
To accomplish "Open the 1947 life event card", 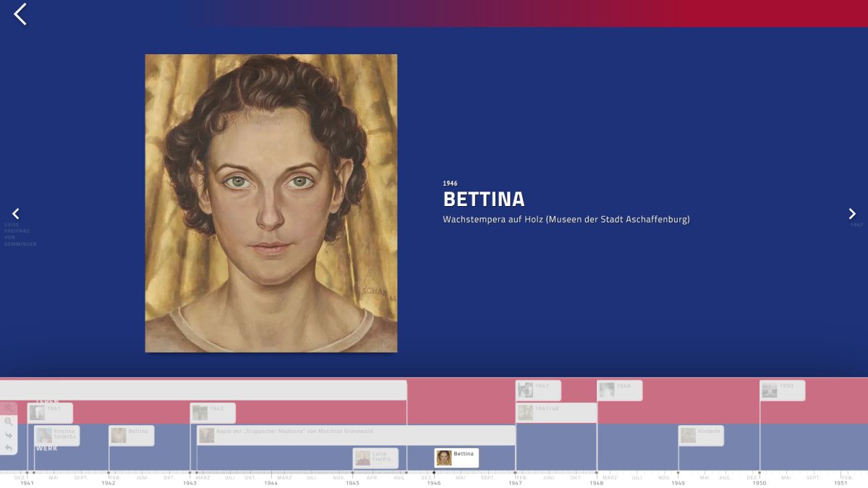I will 538,390.
